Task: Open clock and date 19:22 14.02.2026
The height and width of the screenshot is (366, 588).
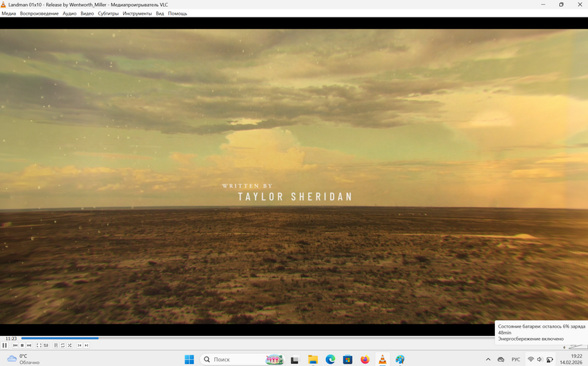Action: point(571,359)
